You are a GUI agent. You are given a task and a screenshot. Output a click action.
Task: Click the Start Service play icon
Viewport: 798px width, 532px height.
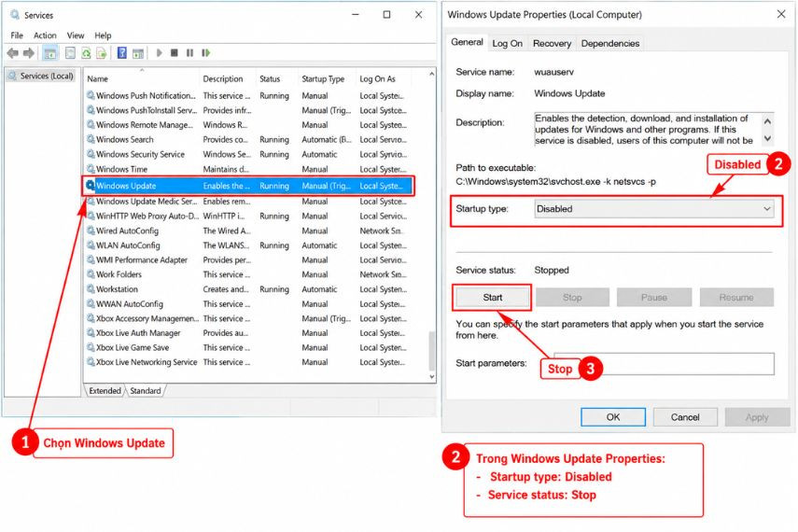click(159, 53)
